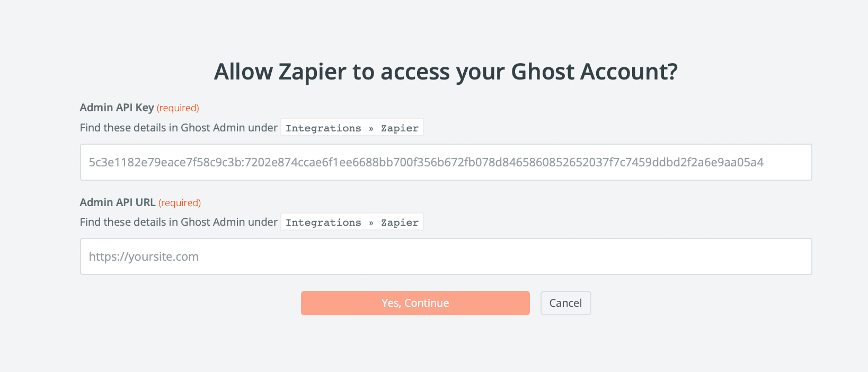Click "Ghost Admin" in the API URL help text
868x372 pixels.
[212, 222]
